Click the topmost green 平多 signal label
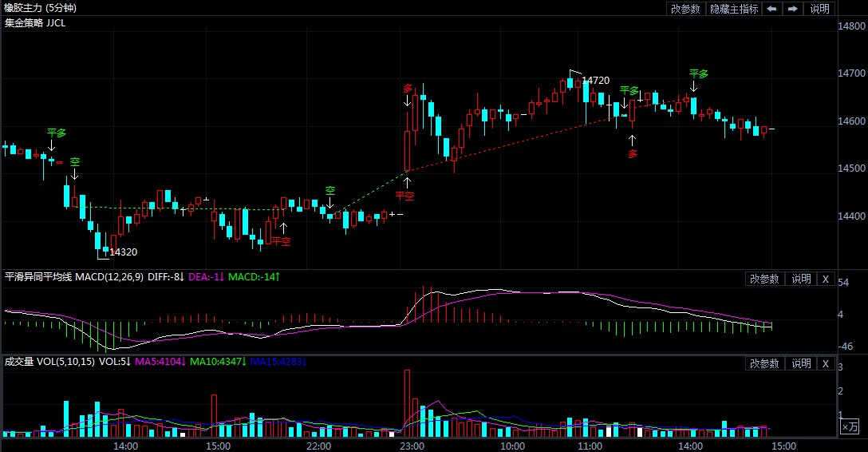 tap(699, 73)
